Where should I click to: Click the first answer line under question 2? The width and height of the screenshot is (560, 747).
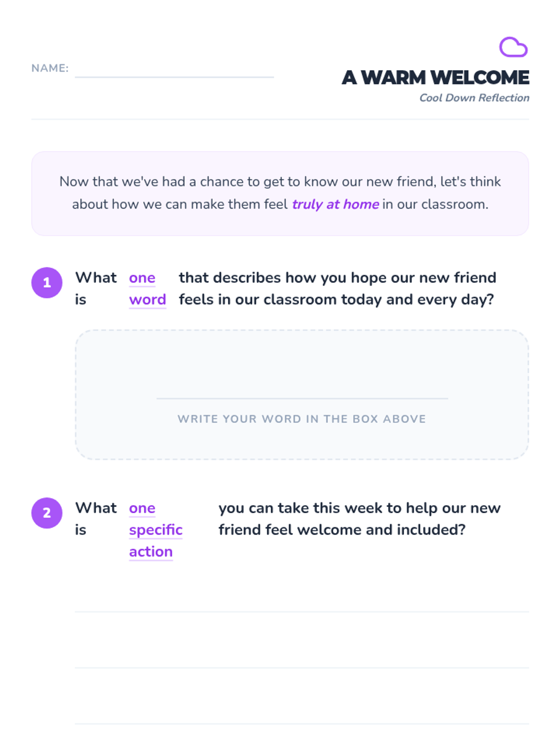302,612
